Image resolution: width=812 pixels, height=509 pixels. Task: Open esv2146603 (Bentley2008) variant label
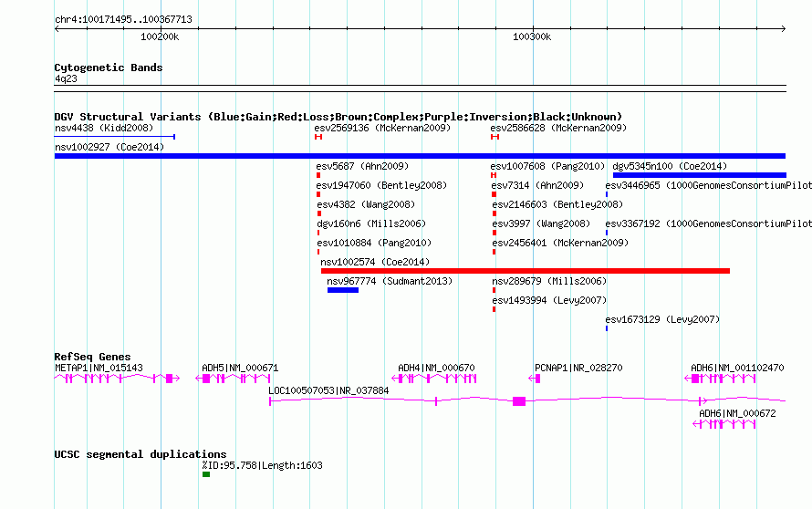[x=557, y=204]
